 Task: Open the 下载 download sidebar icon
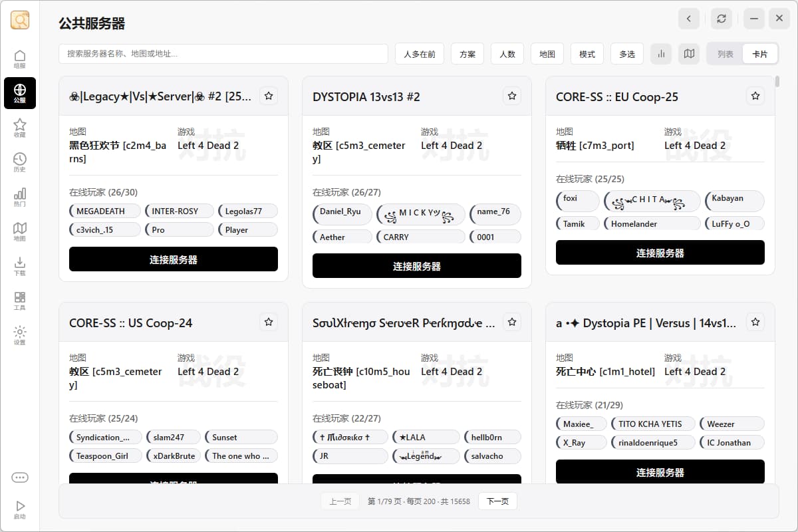pyautogui.click(x=20, y=266)
